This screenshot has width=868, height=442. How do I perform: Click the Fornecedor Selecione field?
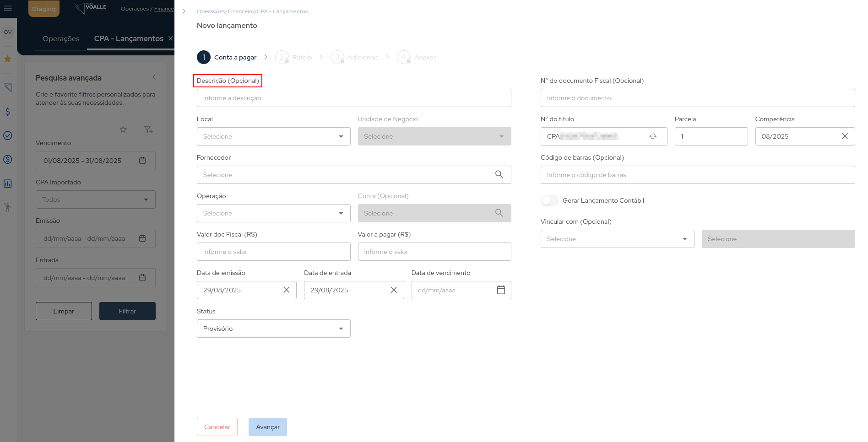click(x=354, y=175)
